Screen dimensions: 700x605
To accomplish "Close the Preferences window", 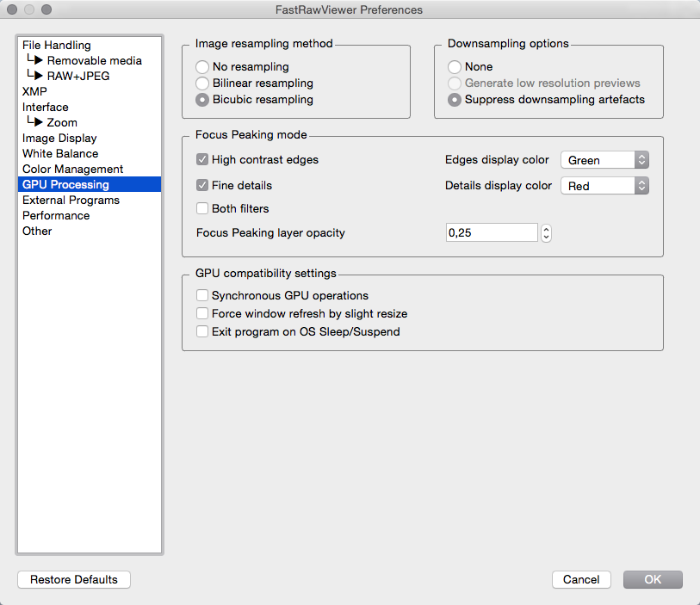I will 12,9.
